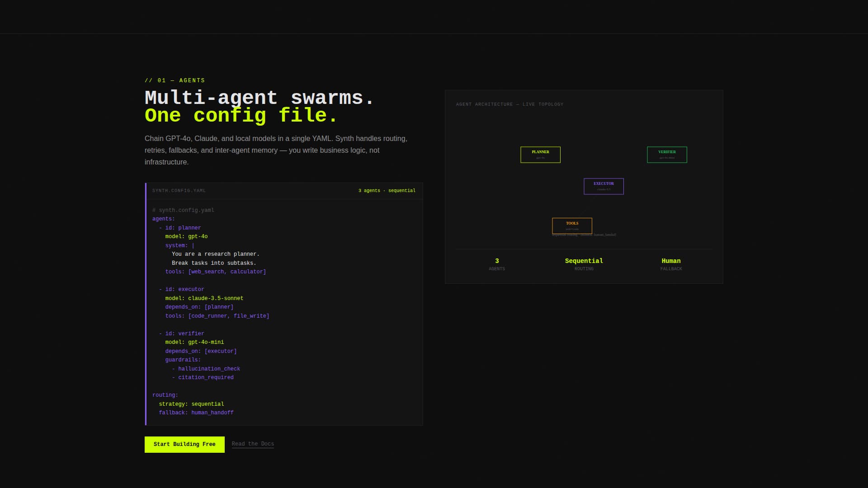868x488 pixels.
Task: Click the '- id: verifier' line
Action: click(181, 333)
